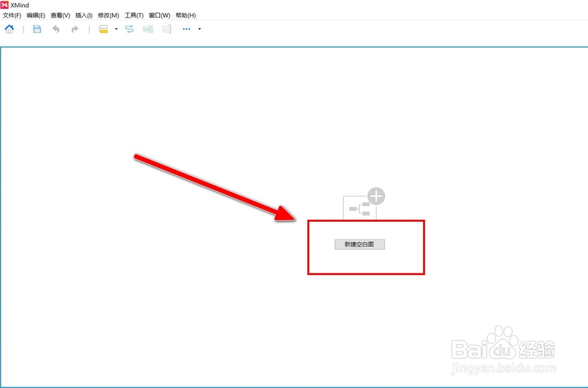Click the Redo arrow icon
The image size is (588, 388).
[75, 29]
